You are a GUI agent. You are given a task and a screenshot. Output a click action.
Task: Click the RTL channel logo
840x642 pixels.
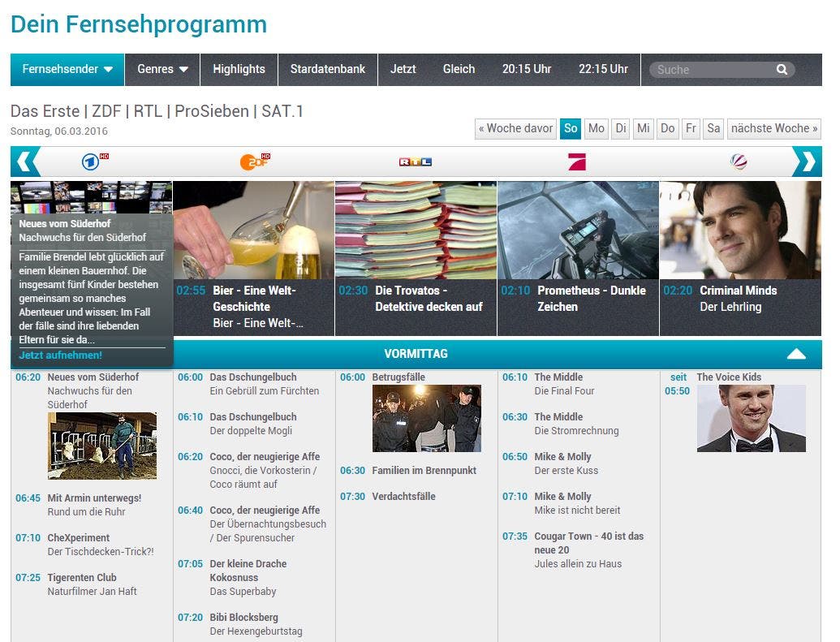click(416, 162)
